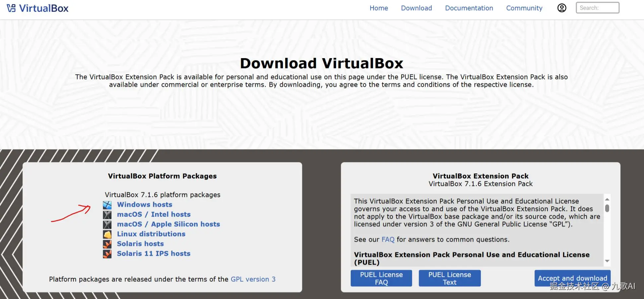This screenshot has height=299, width=644.
Task: Open the GPL version 3 license link
Action: point(253,279)
